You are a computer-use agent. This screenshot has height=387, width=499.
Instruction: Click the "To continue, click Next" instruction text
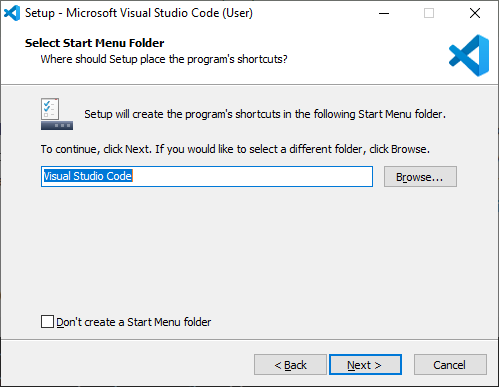[235, 149]
